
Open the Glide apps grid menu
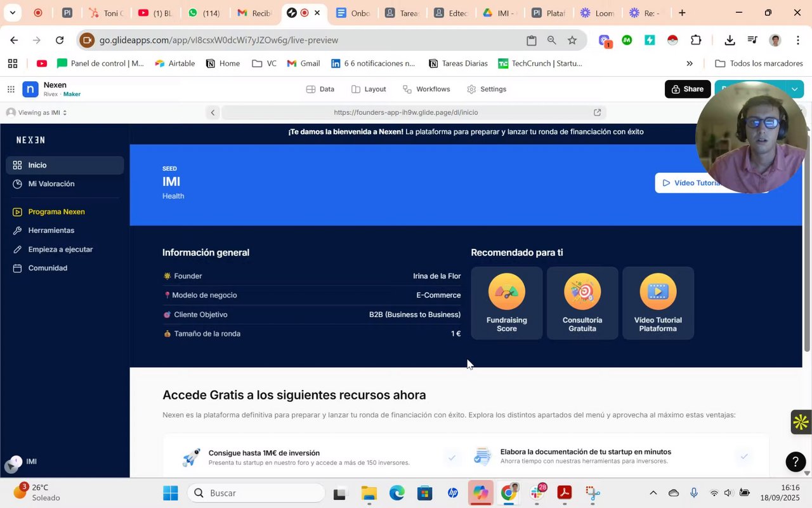[x=11, y=90]
